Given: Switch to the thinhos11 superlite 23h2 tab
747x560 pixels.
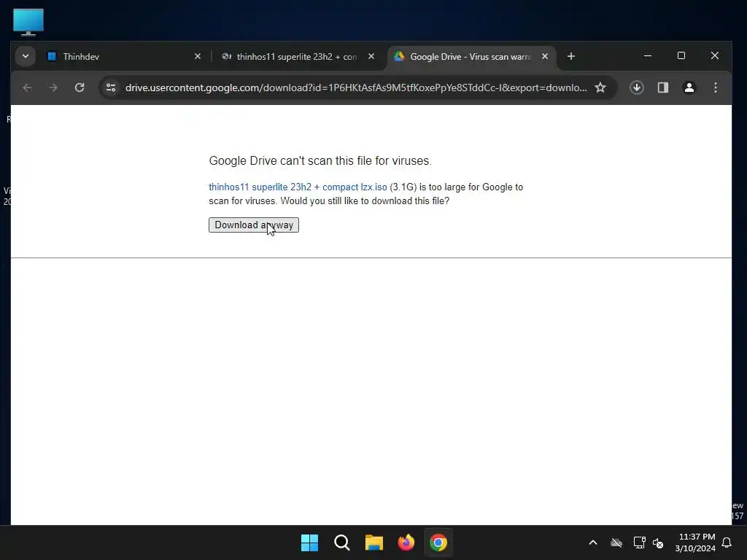Looking at the screenshot, I should click(297, 57).
